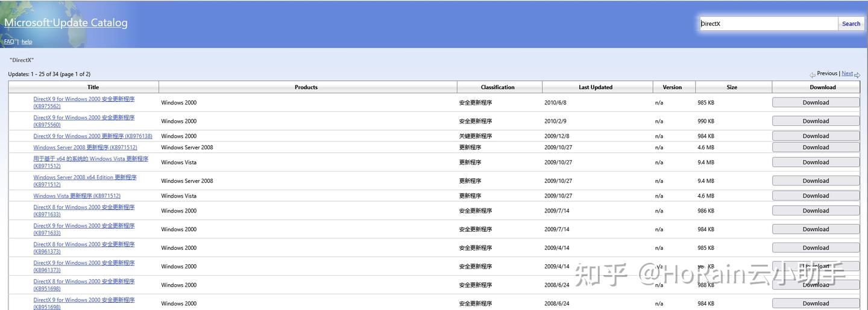Open DirectX 9 Windows 2000 update KB951698
Screen dimensions: 868x310
tap(84, 303)
